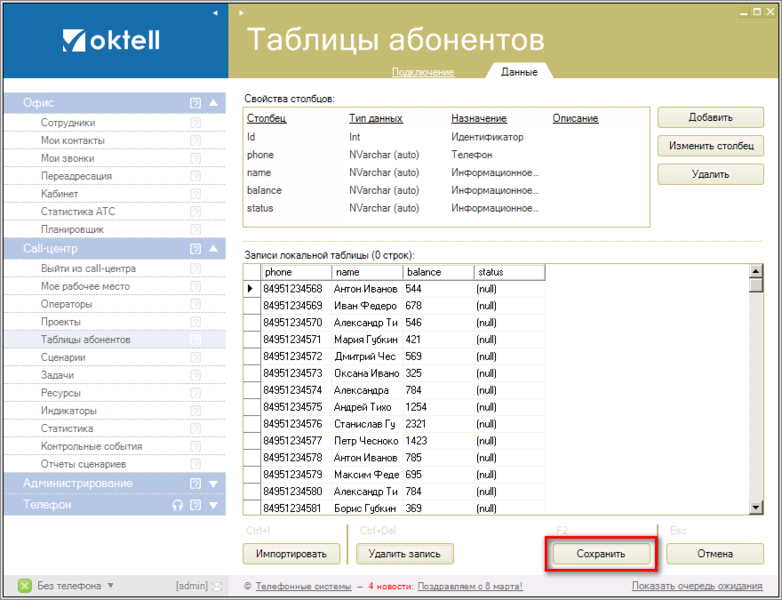Open help icon in Офис section header
Image resolution: width=782 pixels, height=600 pixels.
point(195,103)
